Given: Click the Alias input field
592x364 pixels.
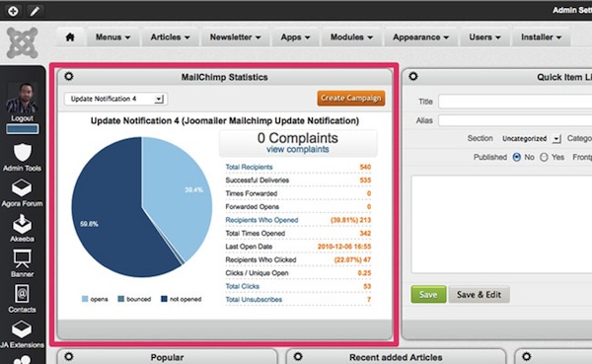Looking at the screenshot, I should pos(515,120).
